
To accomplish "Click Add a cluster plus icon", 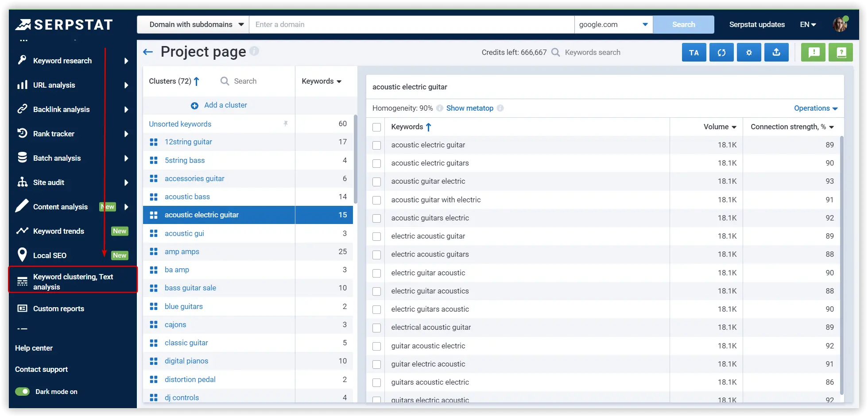I will pos(194,105).
